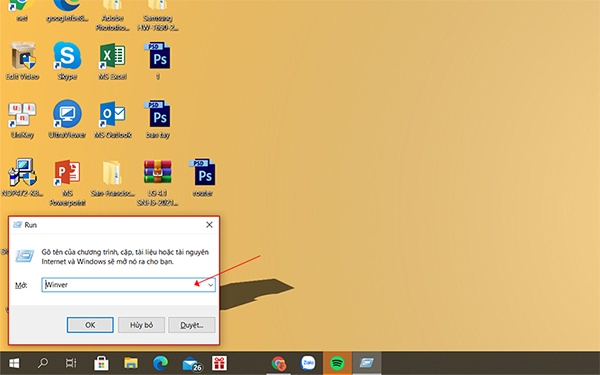Click OK in the Run dialog
Viewport: 600px width, 375px height.
(90, 325)
